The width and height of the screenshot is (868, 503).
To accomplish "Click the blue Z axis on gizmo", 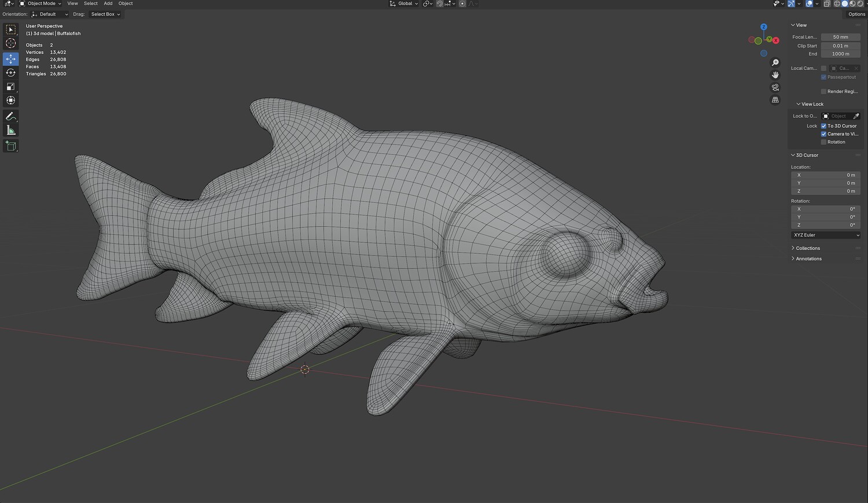I will tap(764, 27).
